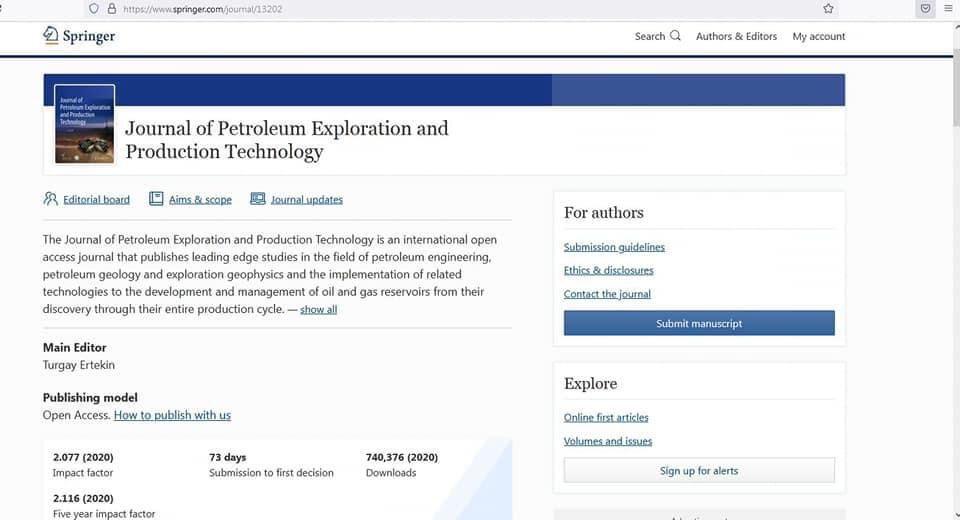Click the Explore heading
This screenshot has height=520, width=960.
(591, 383)
